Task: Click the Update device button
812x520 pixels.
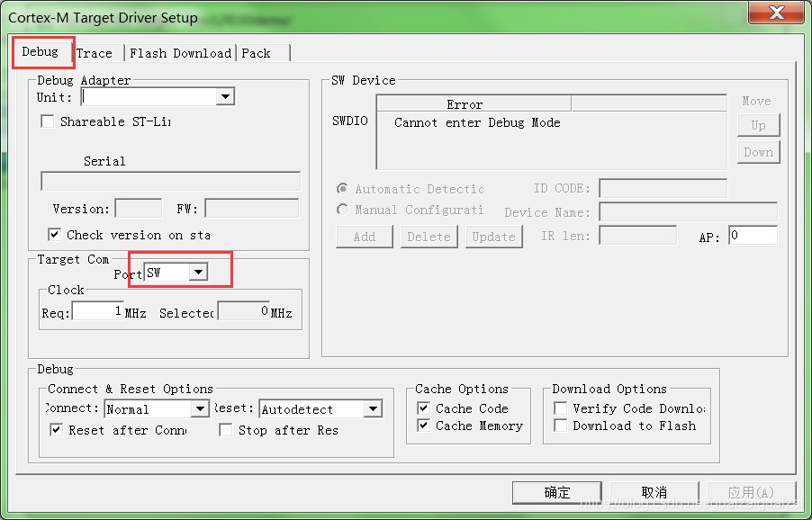Action: [x=493, y=237]
